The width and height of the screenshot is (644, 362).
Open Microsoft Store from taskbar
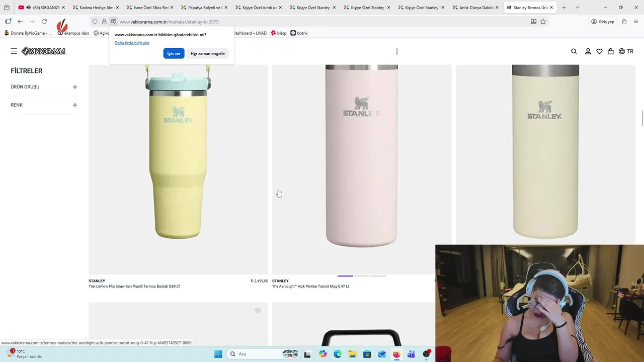(367, 354)
